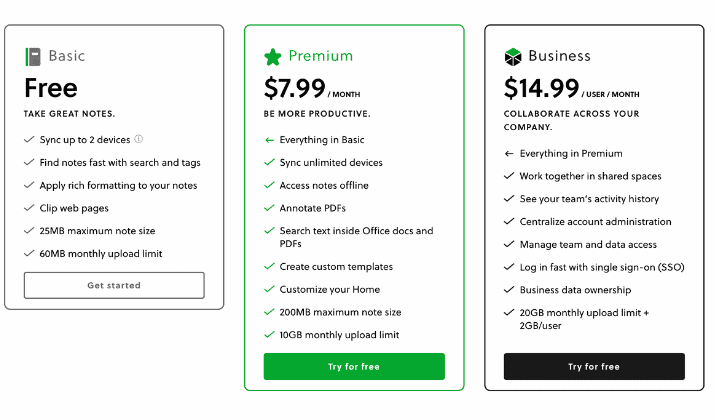The image size is (715, 420).
Task: Select the Business plan title
Action: tap(560, 56)
